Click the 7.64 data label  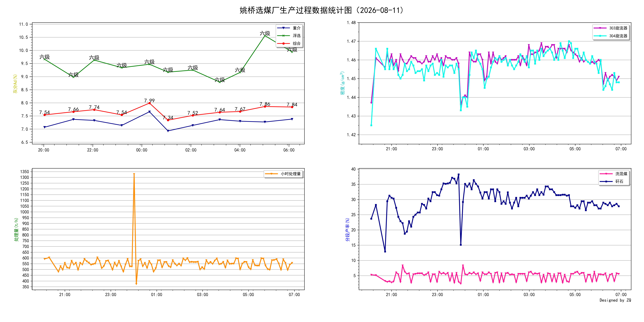click(x=220, y=110)
